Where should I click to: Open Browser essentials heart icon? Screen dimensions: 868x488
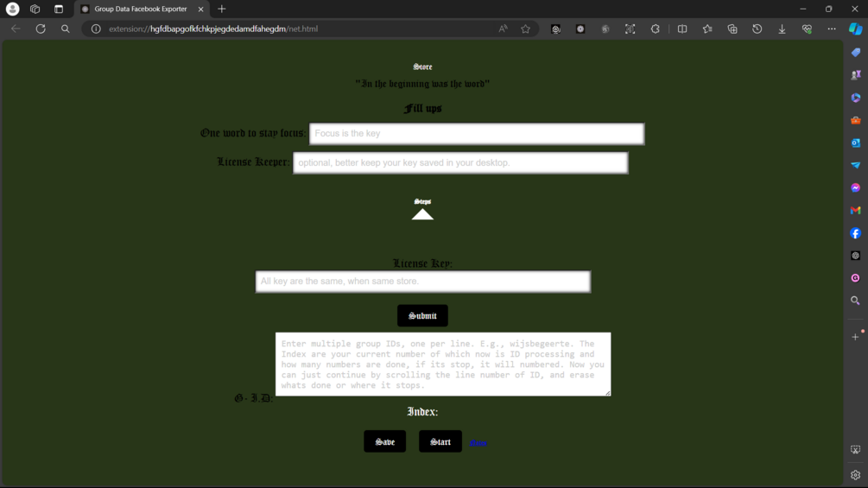807,29
